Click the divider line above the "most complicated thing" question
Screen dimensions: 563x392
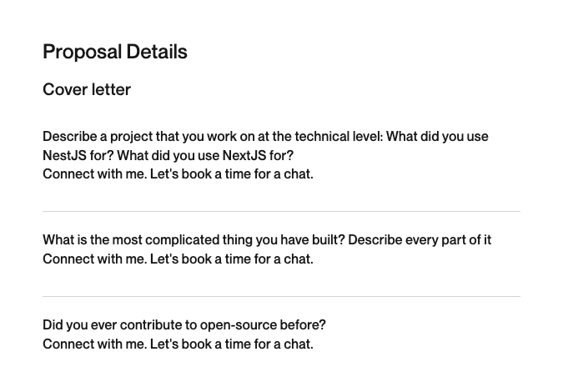[282, 212]
